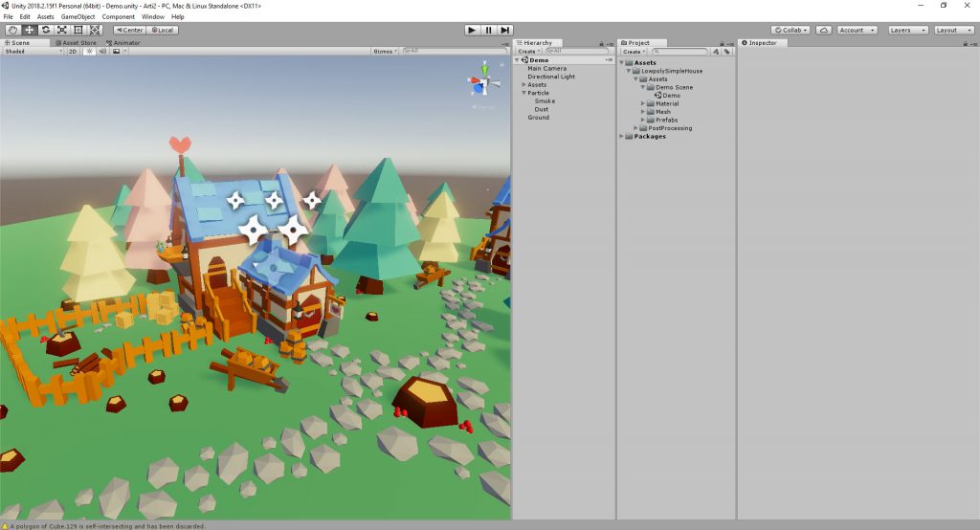Open the Collab dropdown

coord(791,30)
